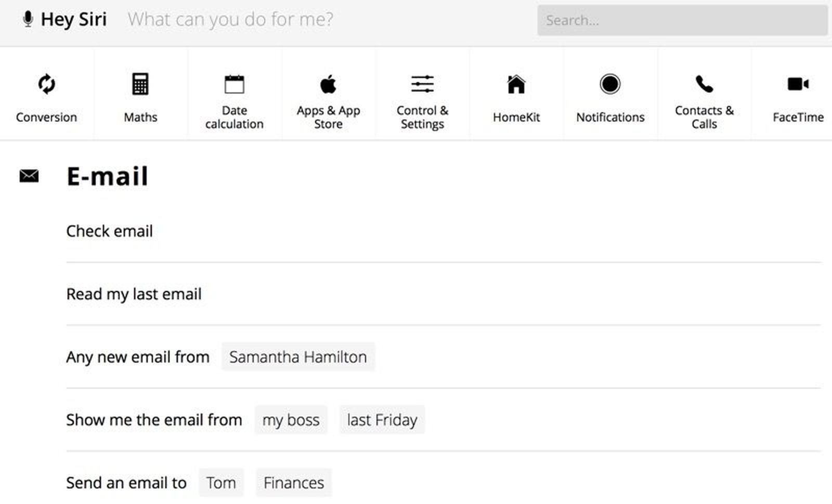Click the E-mail envelope icon

tap(29, 176)
